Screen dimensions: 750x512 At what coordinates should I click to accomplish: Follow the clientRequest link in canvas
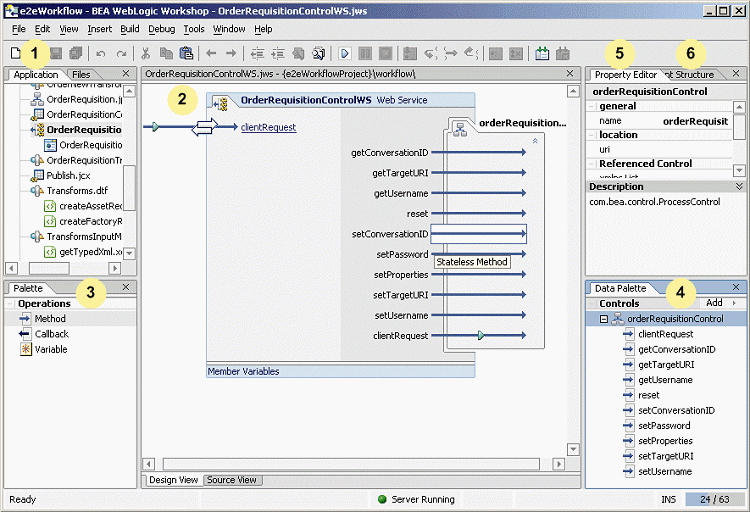268,127
